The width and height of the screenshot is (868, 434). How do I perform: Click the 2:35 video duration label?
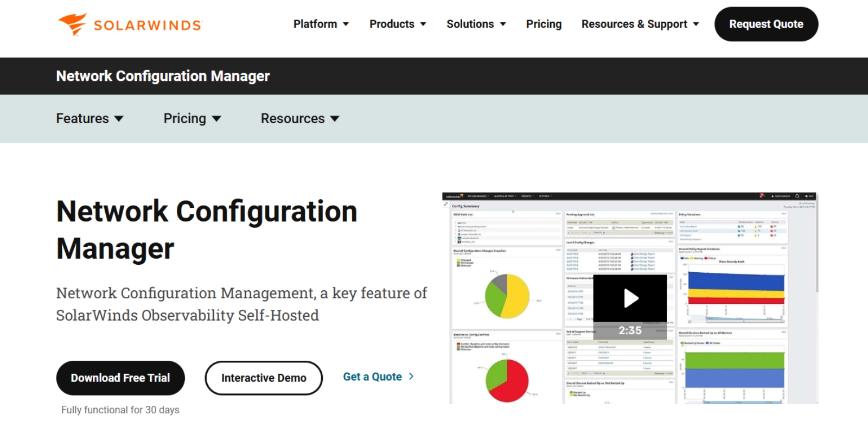click(x=630, y=330)
